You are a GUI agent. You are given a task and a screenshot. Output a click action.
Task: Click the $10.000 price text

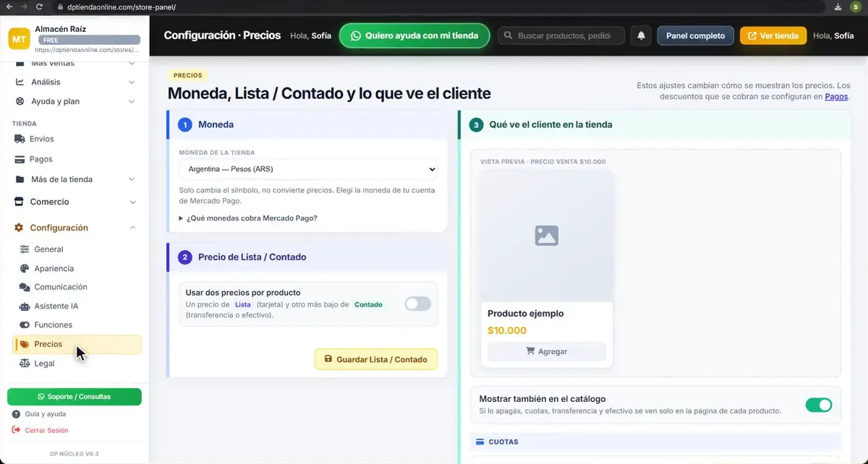pyautogui.click(x=507, y=330)
